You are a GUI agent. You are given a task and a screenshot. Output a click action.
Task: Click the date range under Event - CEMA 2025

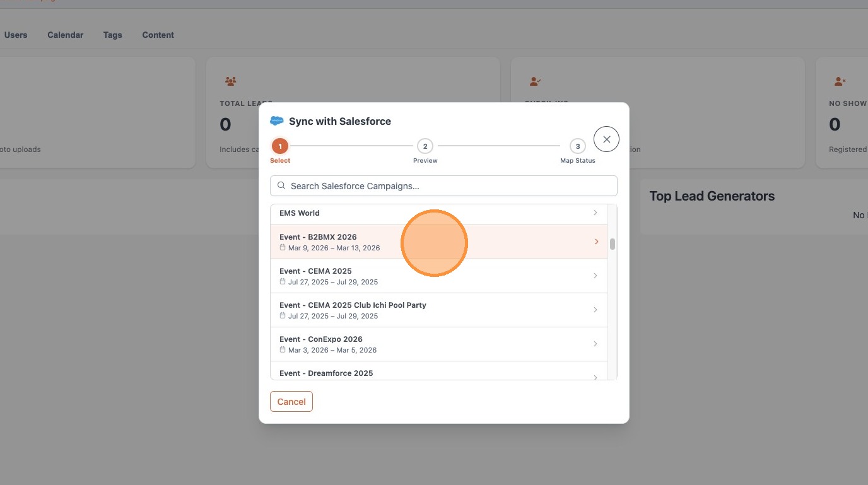point(333,282)
